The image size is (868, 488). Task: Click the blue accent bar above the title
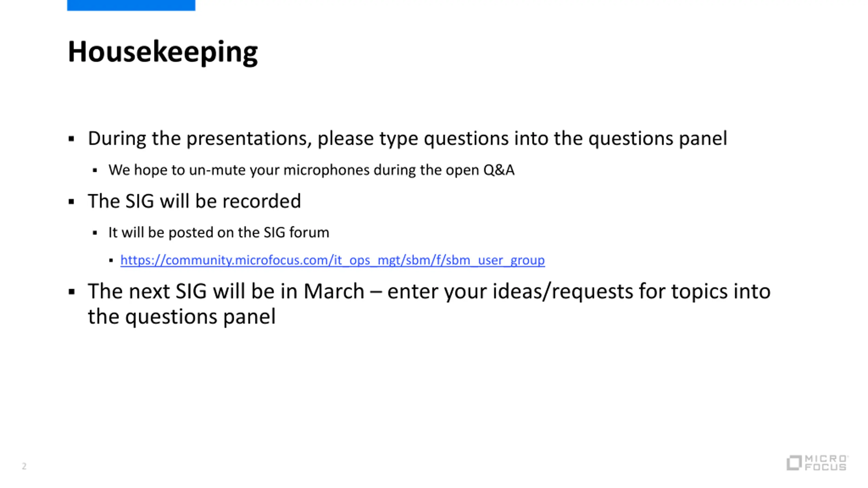click(131, 5)
